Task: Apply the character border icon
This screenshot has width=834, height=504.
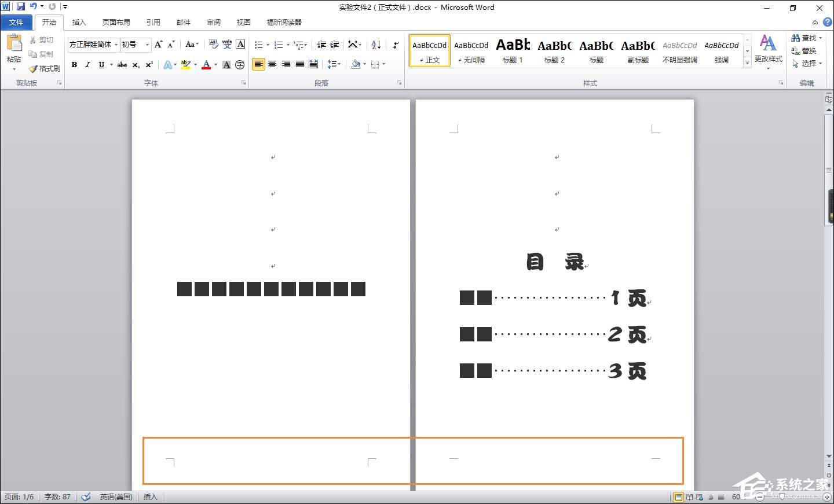Action: tap(241, 45)
